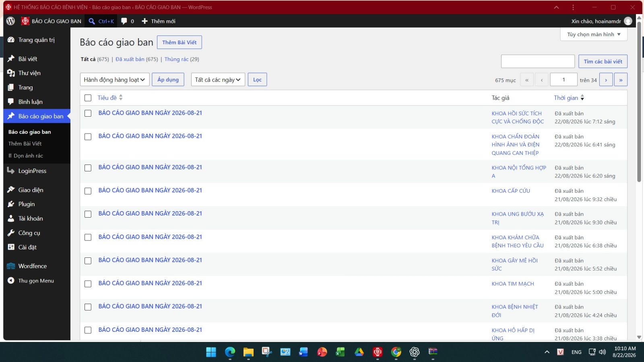
Task: Open the KHOA TIM MẠCH author link
Action: (x=513, y=284)
